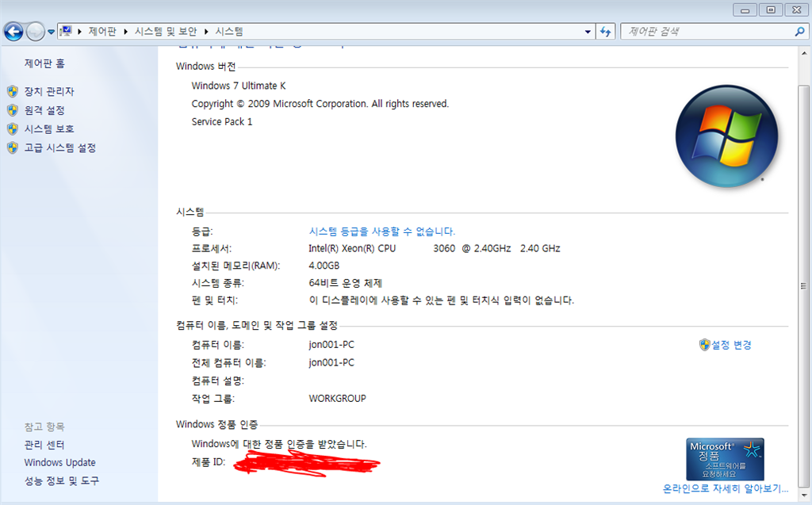Open 제어판 홈 link
Image resolution: width=812 pixels, height=505 pixels.
(x=44, y=63)
